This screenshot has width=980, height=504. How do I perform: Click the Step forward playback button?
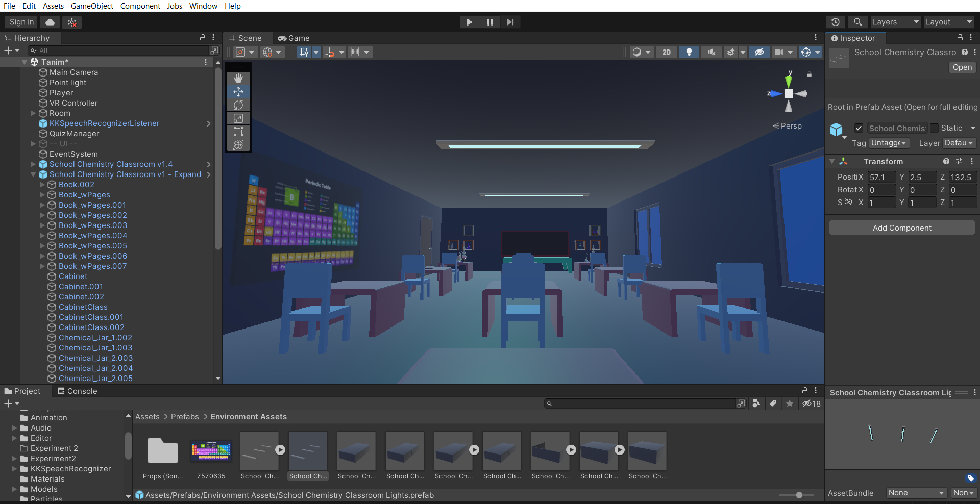click(x=510, y=22)
